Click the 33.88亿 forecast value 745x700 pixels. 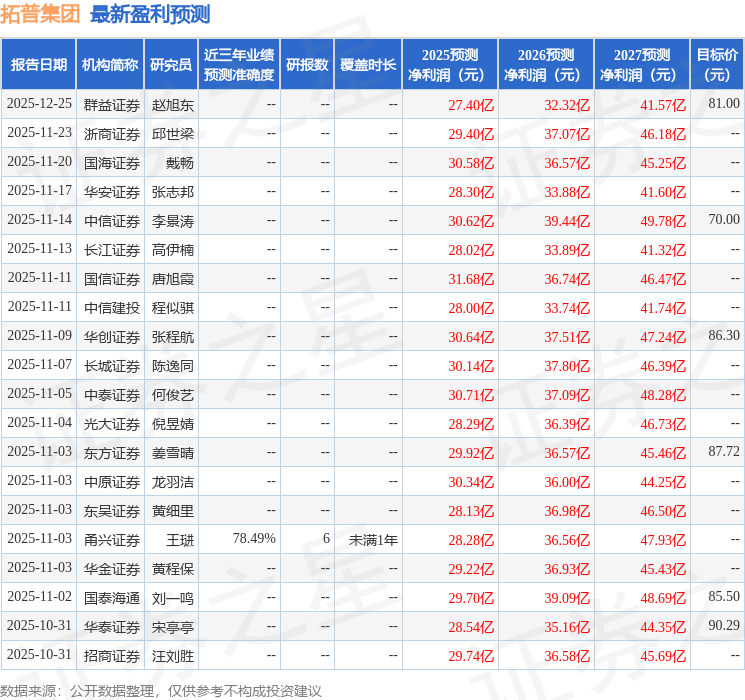tap(567, 192)
